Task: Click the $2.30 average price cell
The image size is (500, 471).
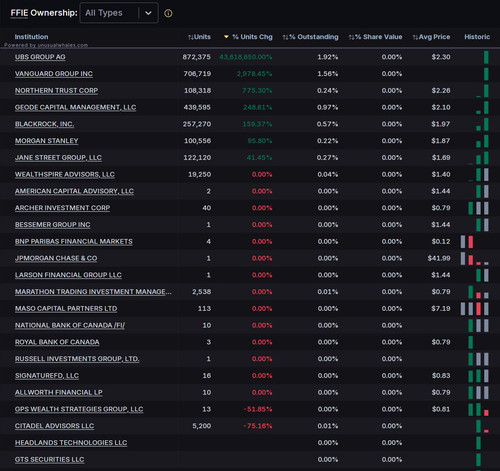Action: click(x=441, y=57)
